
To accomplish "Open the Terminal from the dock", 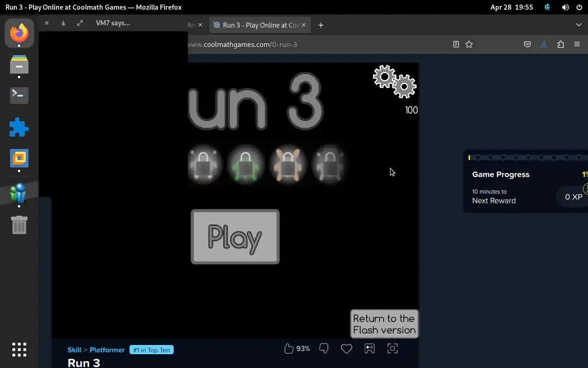I will 19,95.
